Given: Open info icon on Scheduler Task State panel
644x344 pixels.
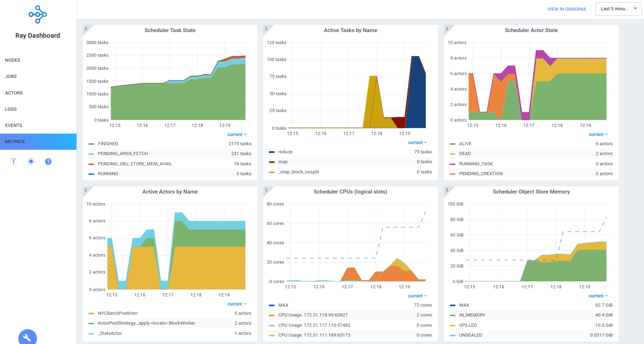Looking at the screenshot, I should coord(86,28).
